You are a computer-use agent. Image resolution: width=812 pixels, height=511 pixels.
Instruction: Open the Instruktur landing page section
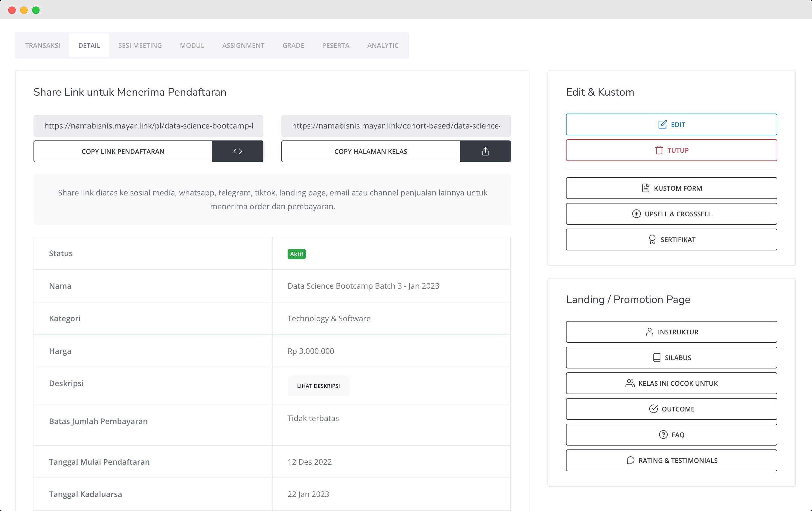pos(671,332)
